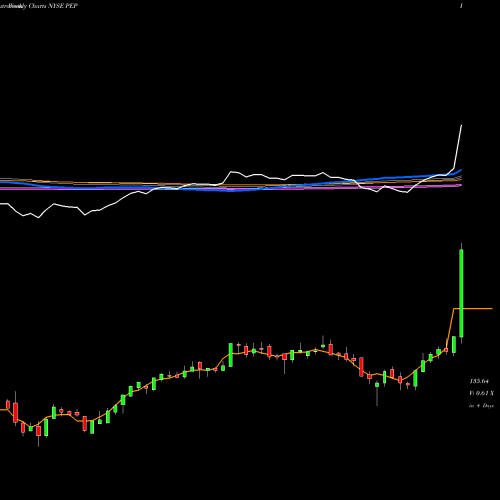Click the "in 4 Days" label
500x500 pixels.
[481, 406]
